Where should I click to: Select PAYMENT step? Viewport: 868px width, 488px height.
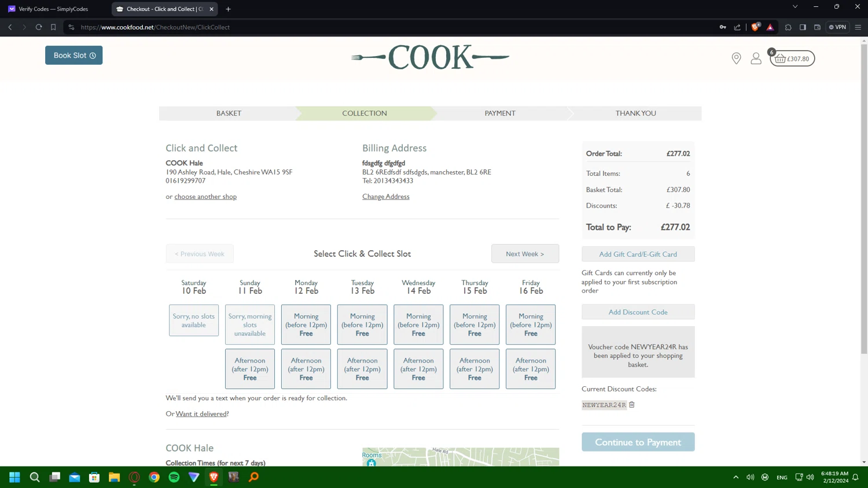click(x=500, y=113)
